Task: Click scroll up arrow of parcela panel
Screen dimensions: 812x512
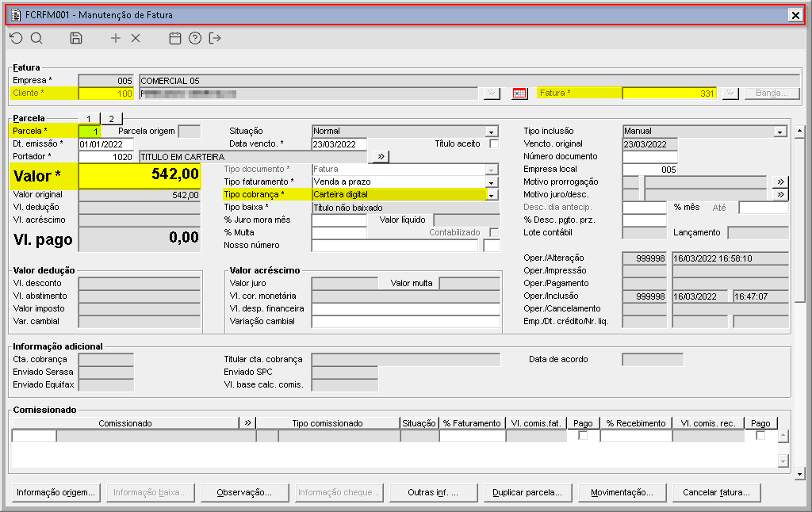Action: 799,131
